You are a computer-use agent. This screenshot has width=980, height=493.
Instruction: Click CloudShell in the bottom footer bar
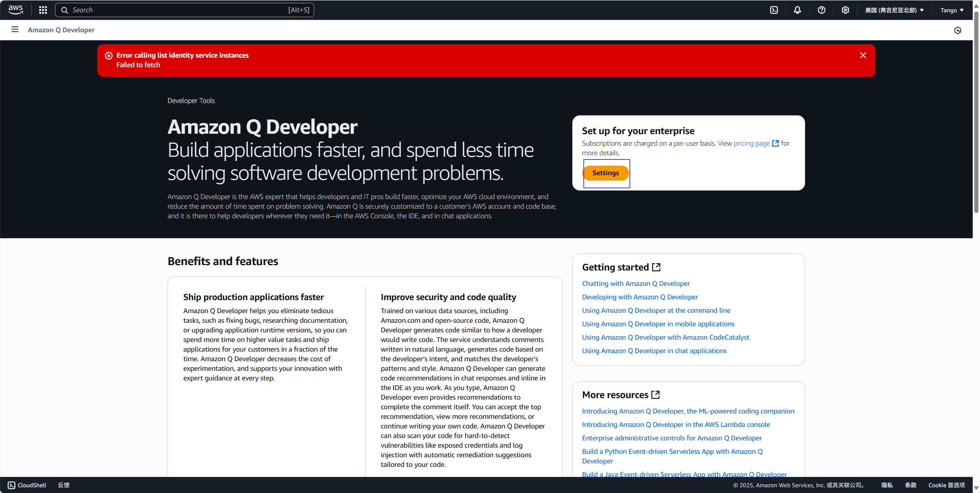click(x=27, y=485)
